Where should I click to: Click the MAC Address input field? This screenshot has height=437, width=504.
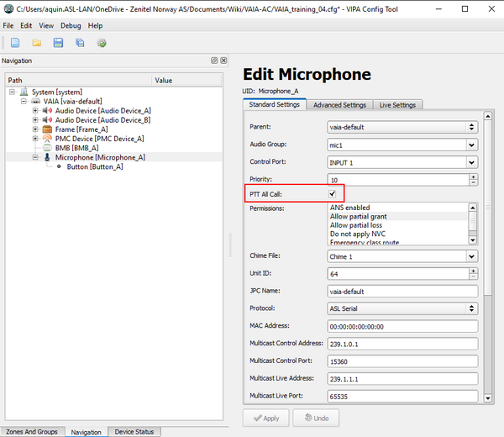coord(402,326)
